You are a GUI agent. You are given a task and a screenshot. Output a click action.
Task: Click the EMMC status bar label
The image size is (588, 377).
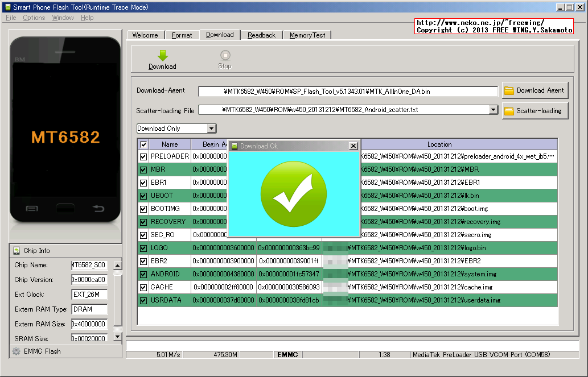coord(287,354)
